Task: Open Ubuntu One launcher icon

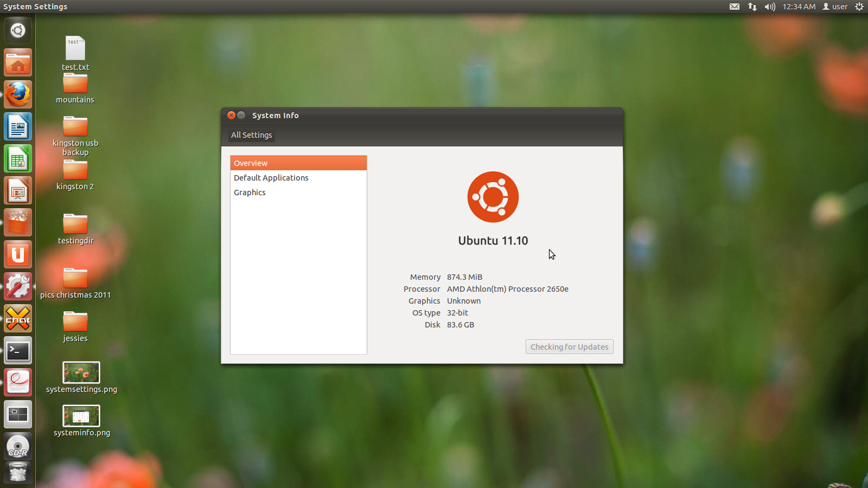Action: 18,255
